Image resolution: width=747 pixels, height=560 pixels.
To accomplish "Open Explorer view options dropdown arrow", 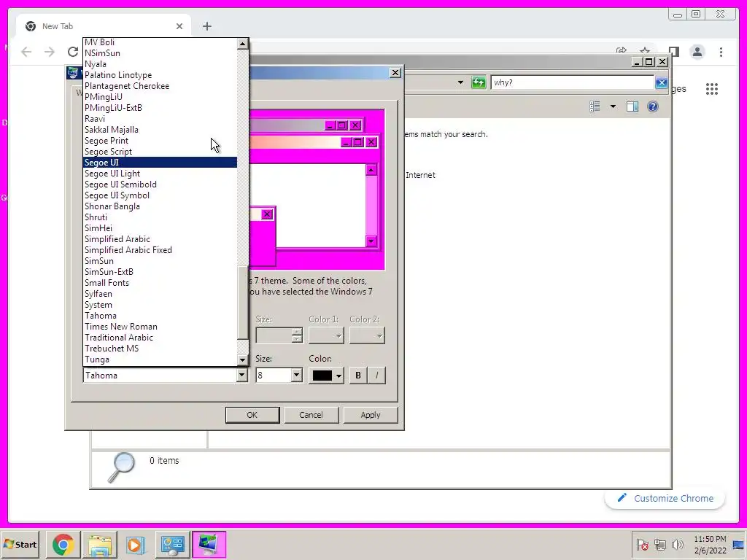I will 613,106.
